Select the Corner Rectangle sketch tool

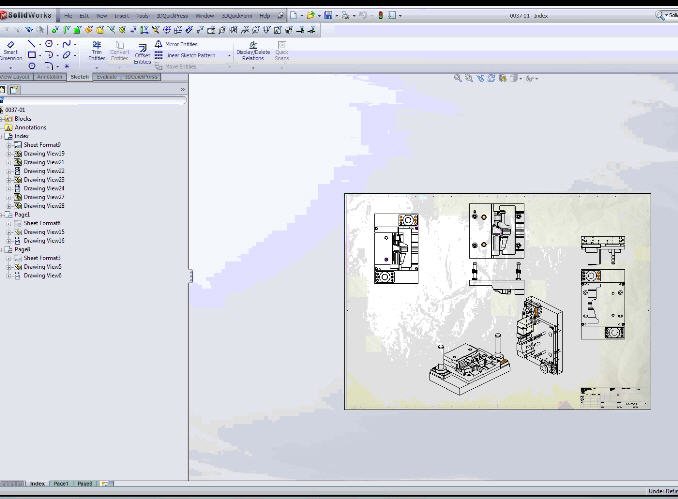click(x=32, y=55)
